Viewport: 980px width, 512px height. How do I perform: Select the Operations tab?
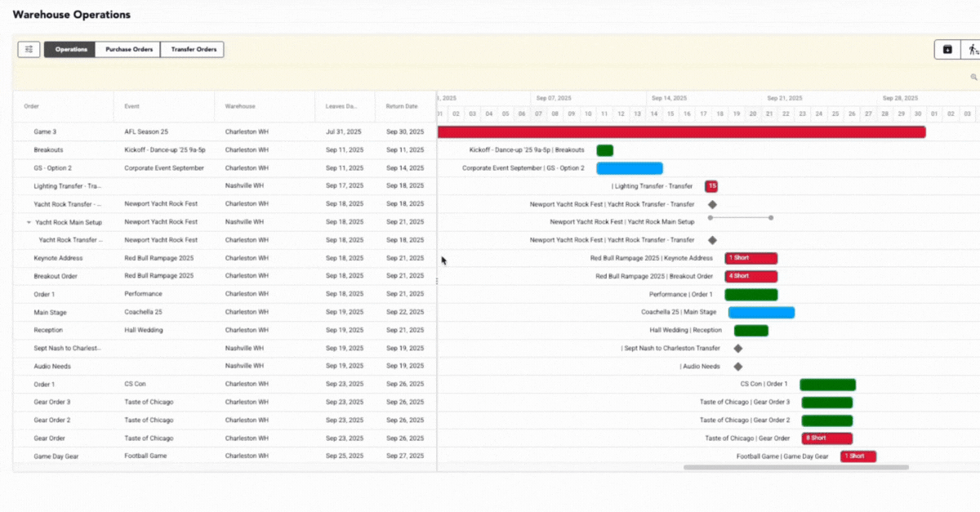pos(70,50)
